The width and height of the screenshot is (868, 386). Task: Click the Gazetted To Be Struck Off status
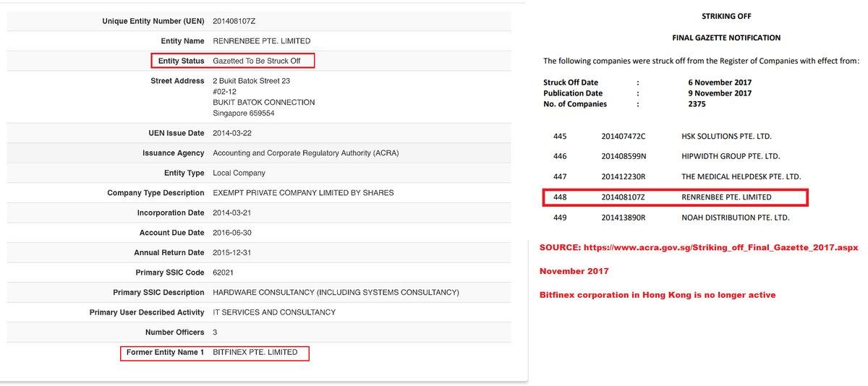257,61
